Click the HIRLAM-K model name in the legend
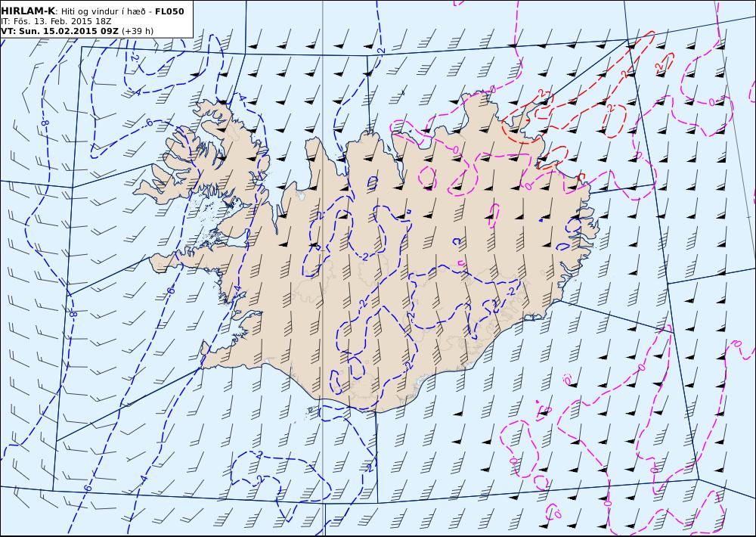The width and height of the screenshot is (756, 537). point(28,11)
